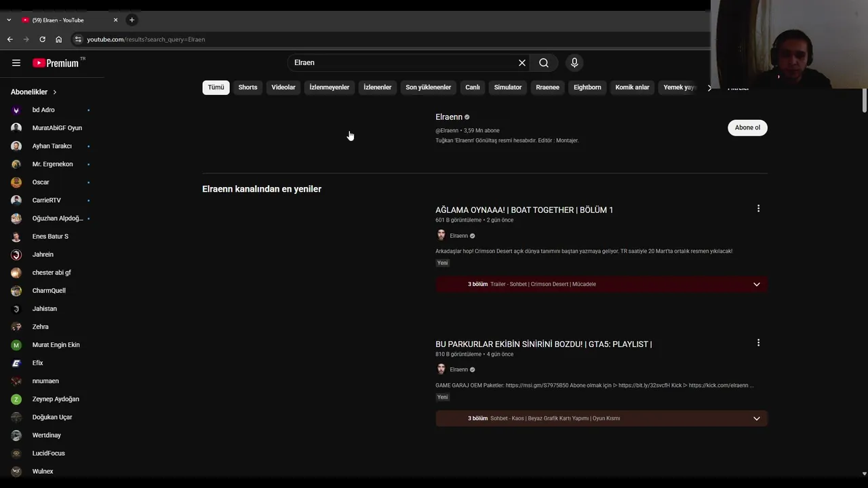Open options for AĞLAMA OYNAAA video

pyautogui.click(x=758, y=209)
